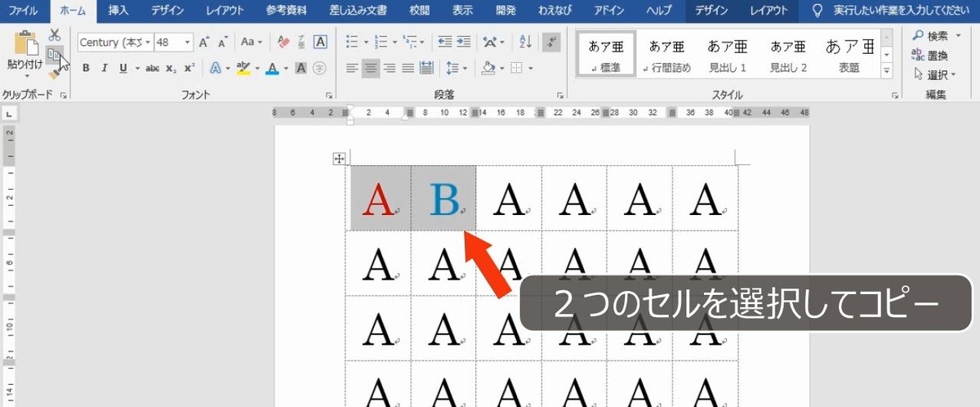The width and height of the screenshot is (980, 407).
Task: Expand the styles gallery more arrow
Action: tap(887, 72)
